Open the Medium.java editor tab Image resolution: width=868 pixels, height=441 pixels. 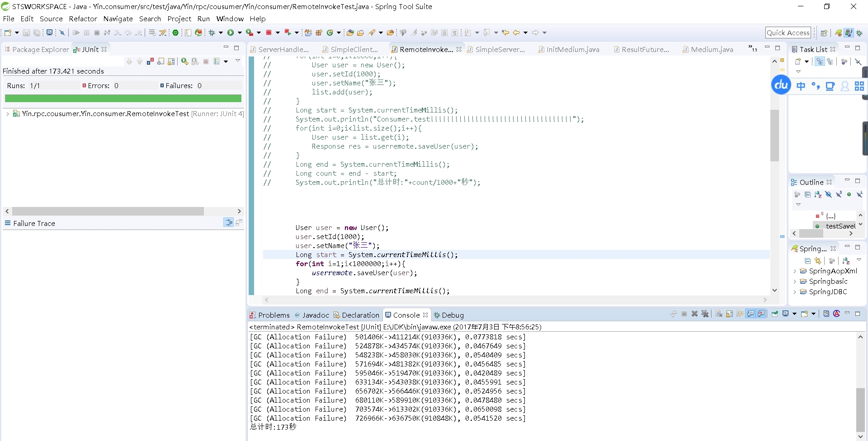pos(708,49)
